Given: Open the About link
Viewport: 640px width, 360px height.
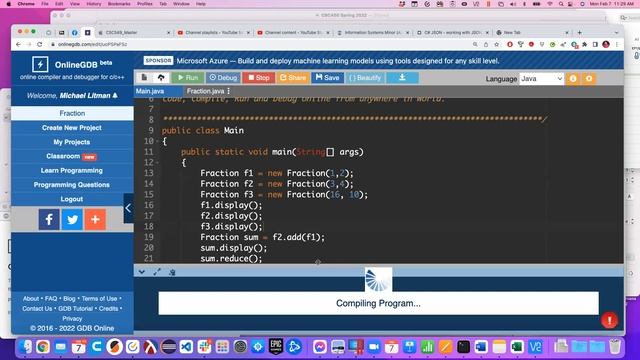Looking at the screenshot, I should click(31, 299).
